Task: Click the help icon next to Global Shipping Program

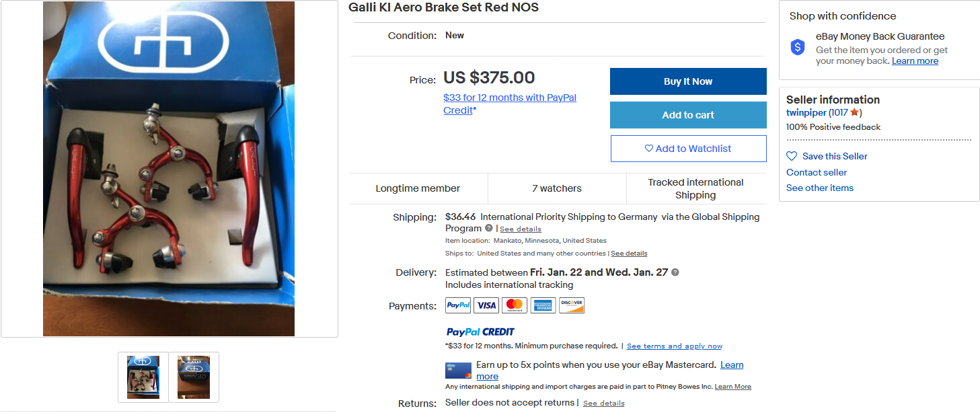Action: pos(489,228)
